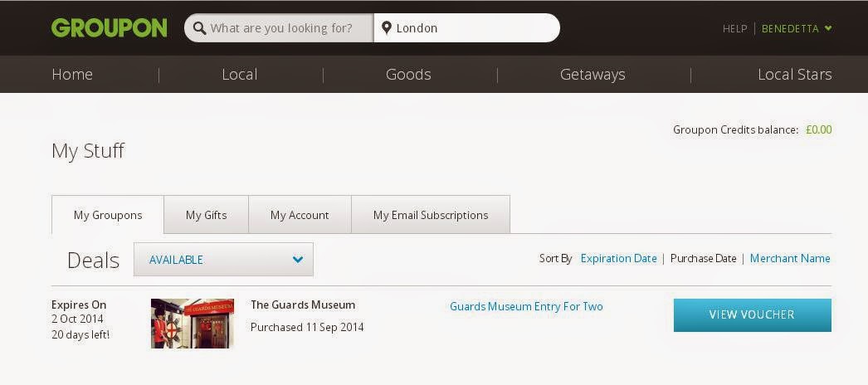The width and height of the screenshot is (868, 385).
Task: Click the location pin icon
Action: click(x=387, y=27)
